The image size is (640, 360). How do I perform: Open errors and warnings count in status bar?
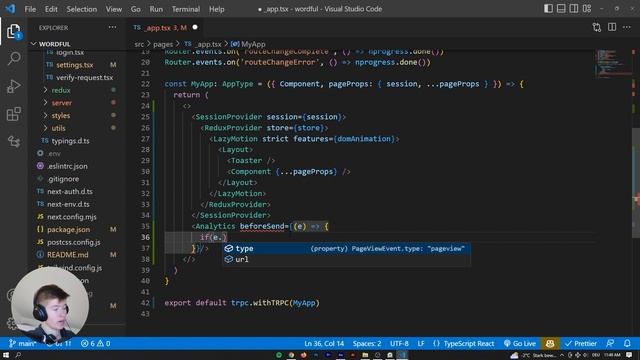(96, 343)
